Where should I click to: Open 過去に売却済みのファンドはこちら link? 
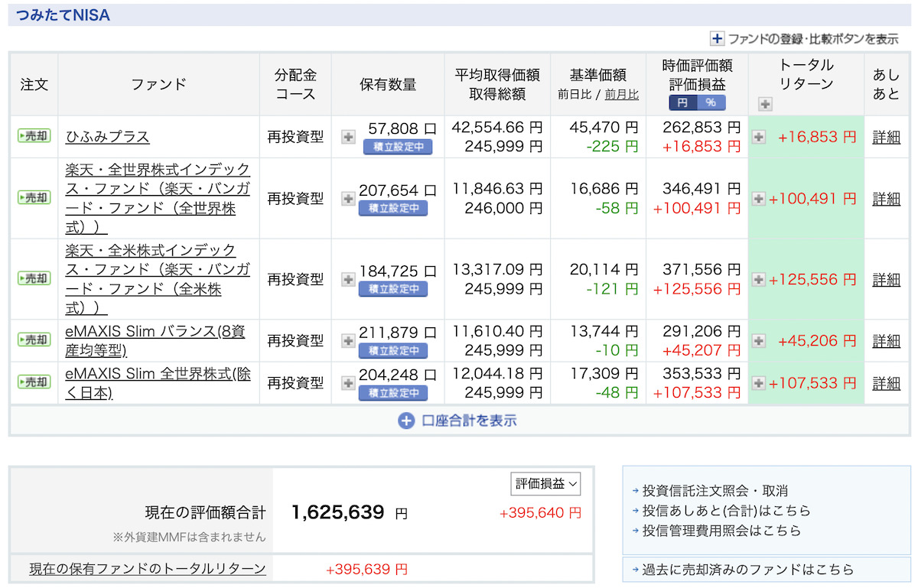click(x=747, y=570)
